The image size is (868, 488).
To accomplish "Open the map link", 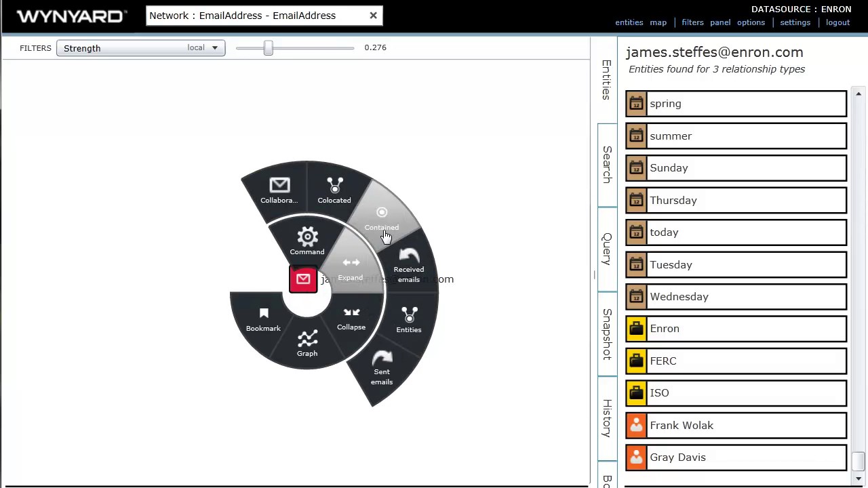I will point(658,22).
